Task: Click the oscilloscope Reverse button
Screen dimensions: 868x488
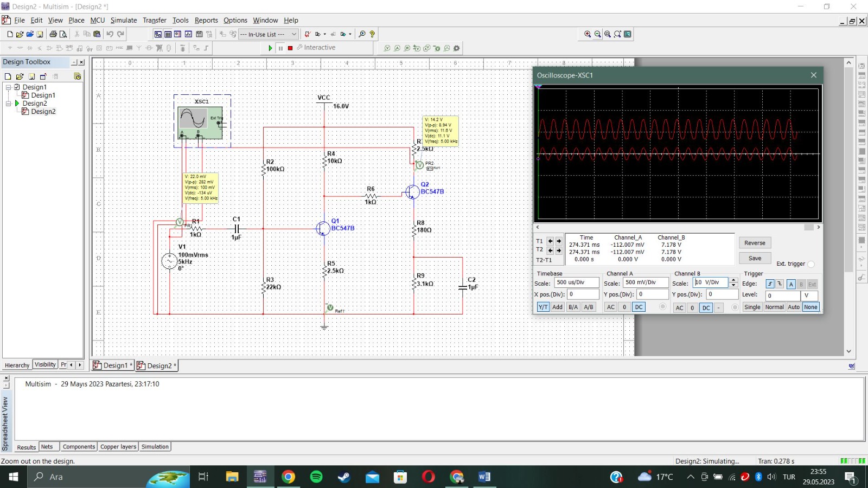Action: point(755,243)
